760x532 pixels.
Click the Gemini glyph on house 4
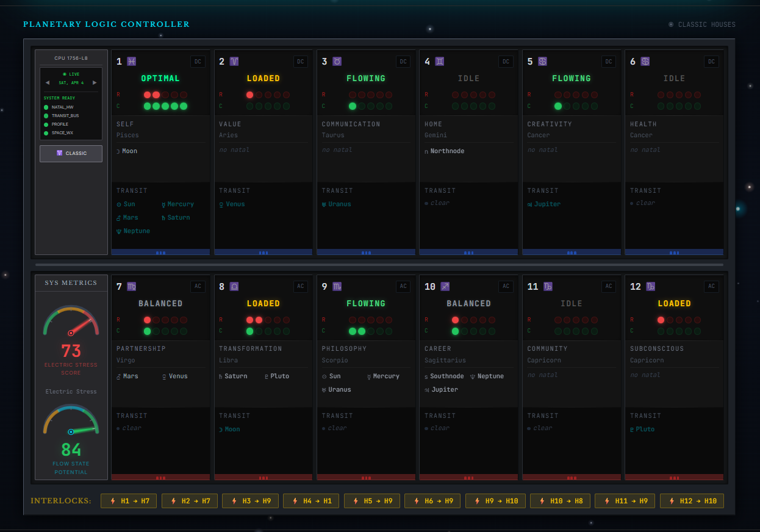tap(440, 62)
